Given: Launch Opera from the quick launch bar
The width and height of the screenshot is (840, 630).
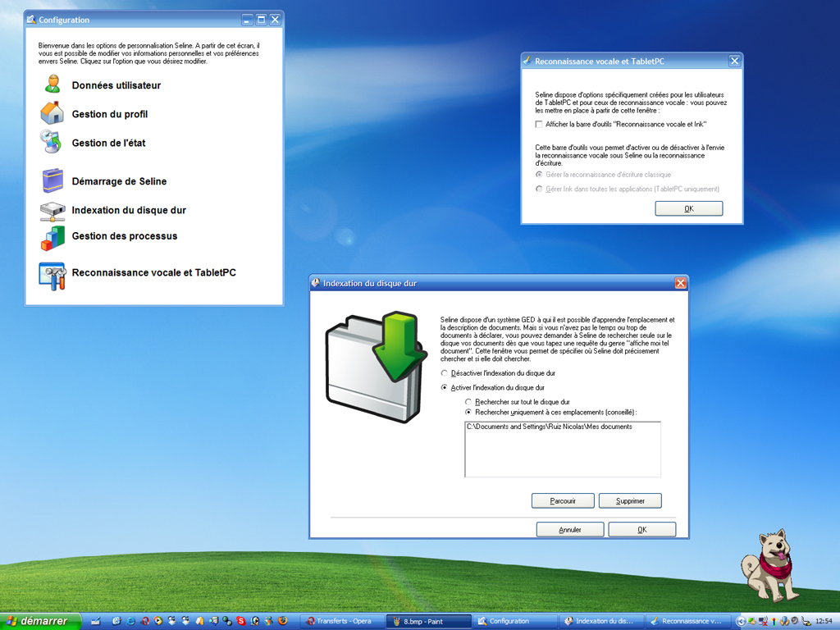Looking at the screenshot, I should (144, 622).
